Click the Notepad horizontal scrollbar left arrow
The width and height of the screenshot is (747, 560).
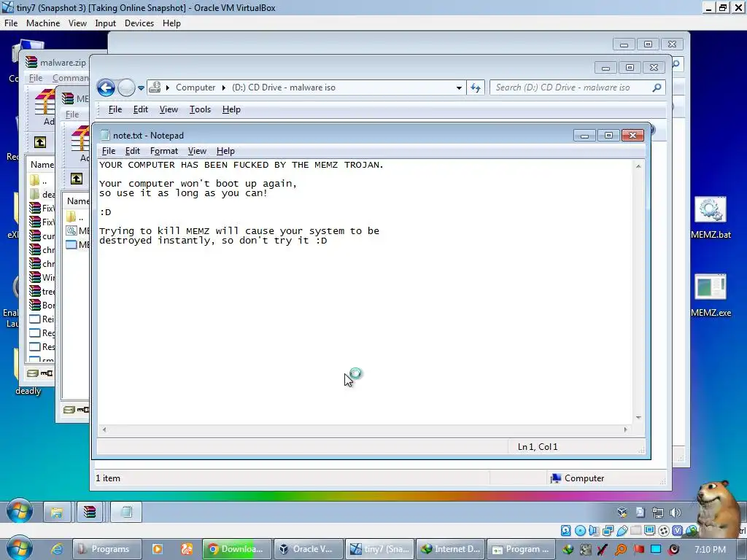coord(104,429)
